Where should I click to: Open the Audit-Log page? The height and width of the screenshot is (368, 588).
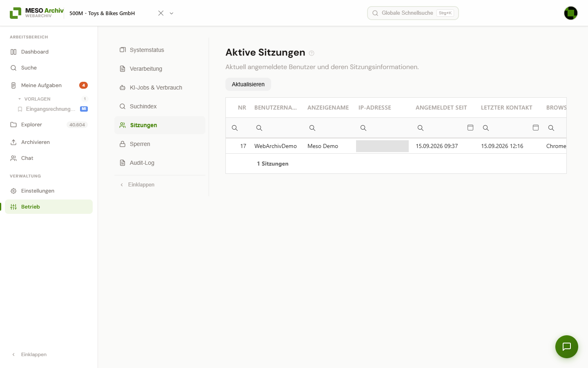(x=160, y=163)
